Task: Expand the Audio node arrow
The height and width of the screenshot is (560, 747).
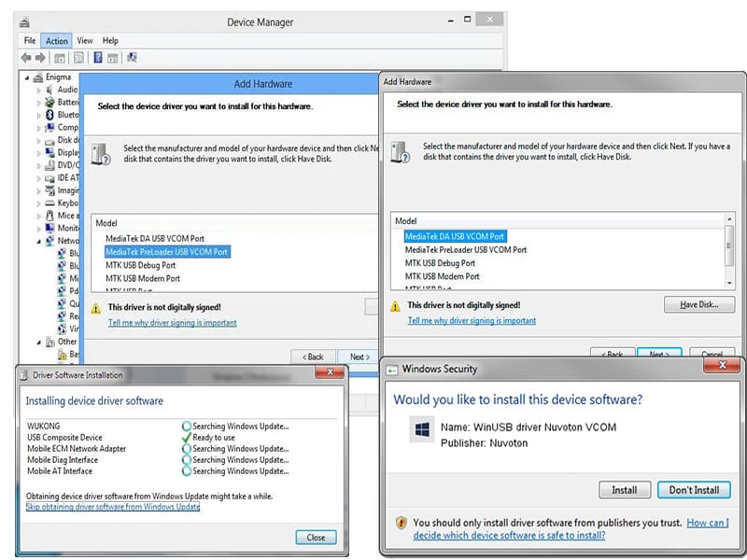Action: pos(38,90)
